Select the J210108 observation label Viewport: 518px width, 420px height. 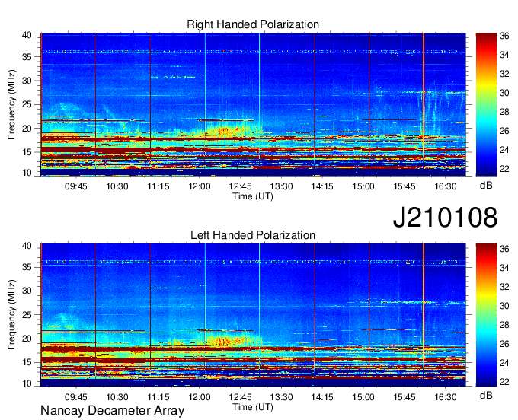pos(445,217)
